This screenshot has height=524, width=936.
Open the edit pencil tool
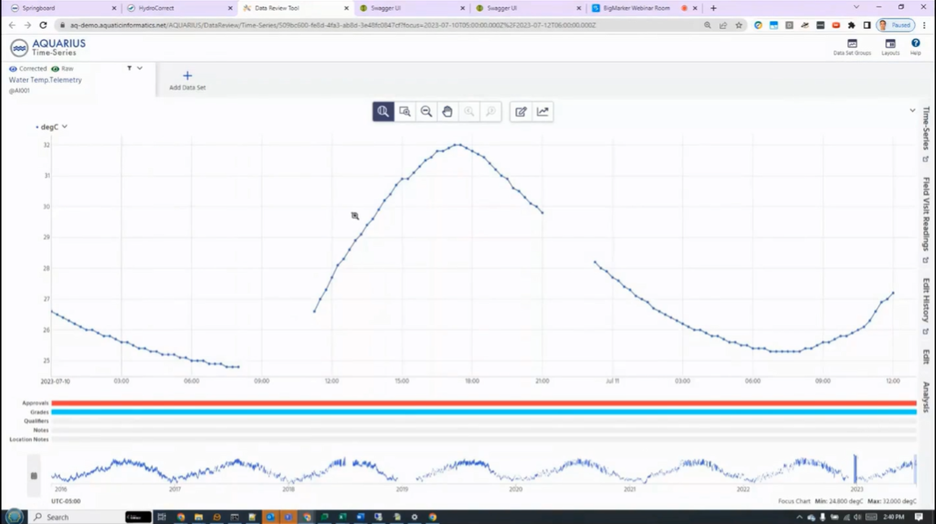(521, 112)
